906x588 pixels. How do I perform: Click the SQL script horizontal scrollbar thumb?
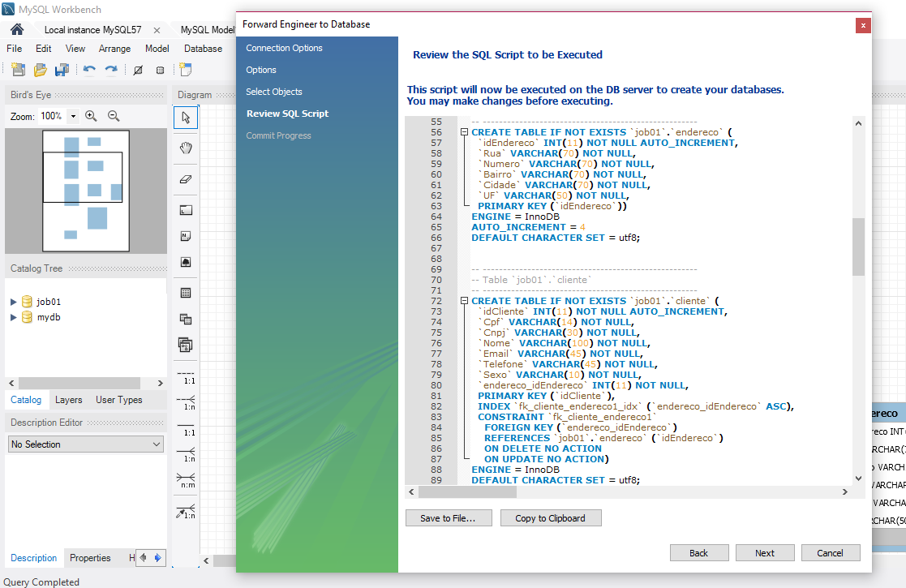[467, 492]
